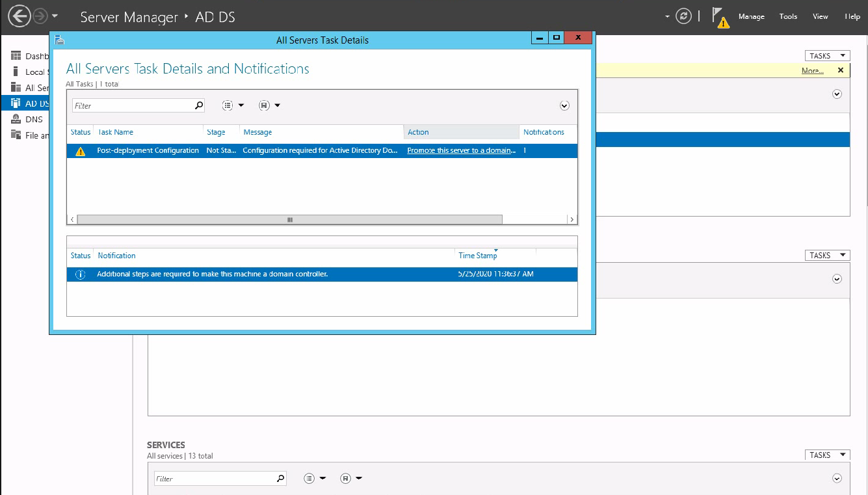Image resolution: width=868 pixels, height=495 pixels.
Task: Click the search magnifier in task Filter
Action: click(199, 105)
